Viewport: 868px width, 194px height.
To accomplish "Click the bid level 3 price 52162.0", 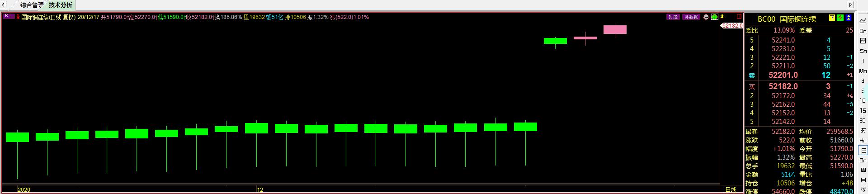I will coord(783,104).
